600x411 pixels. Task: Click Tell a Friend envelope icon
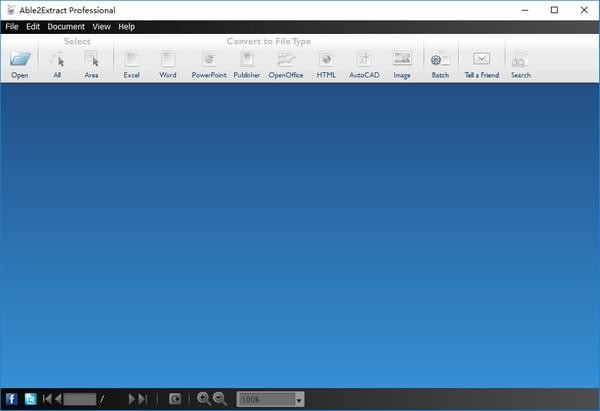[x=481, y=61]
